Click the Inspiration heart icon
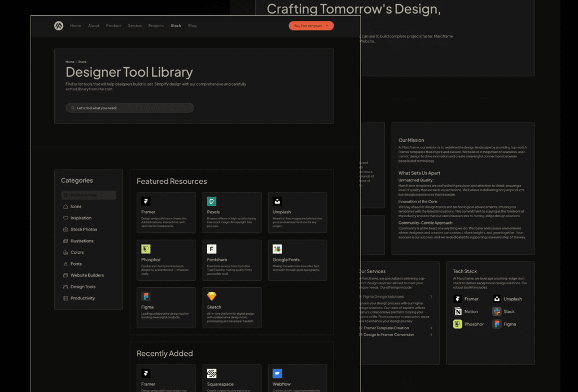Image resolution: width=578 pixels, height=392 pixels. pos(65,218)
